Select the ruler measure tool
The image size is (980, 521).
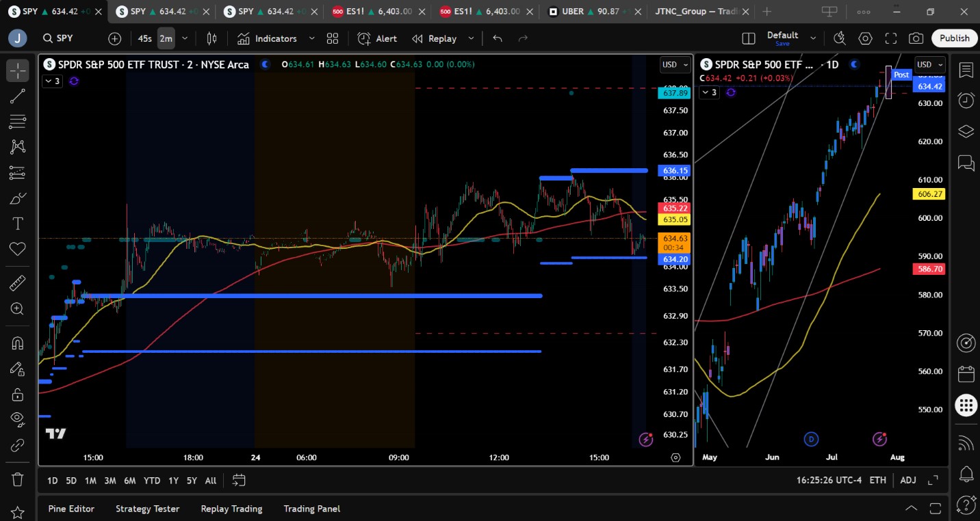(x=18, y=283)
